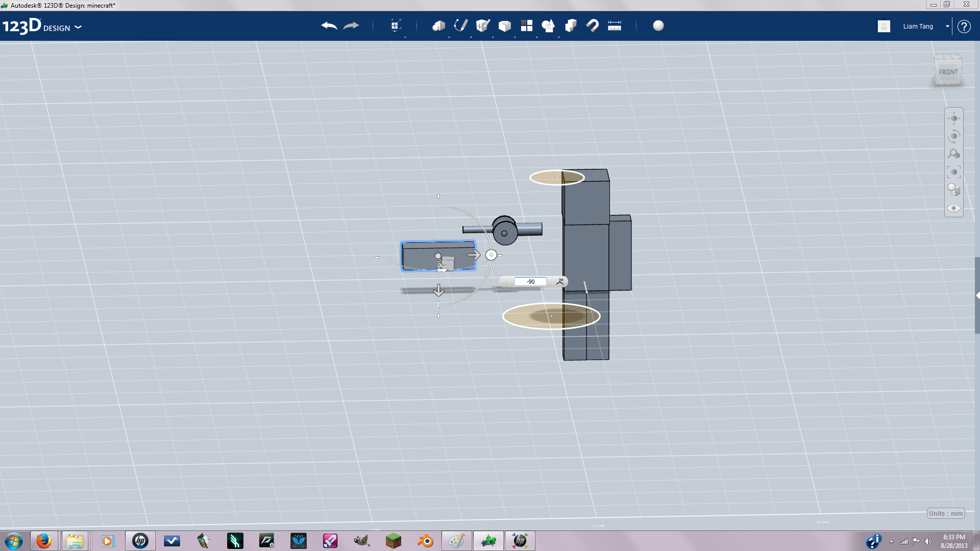Viewport: 980px width, 551px height.
Task: Open the Help question mark
Action: coord(964,26)
